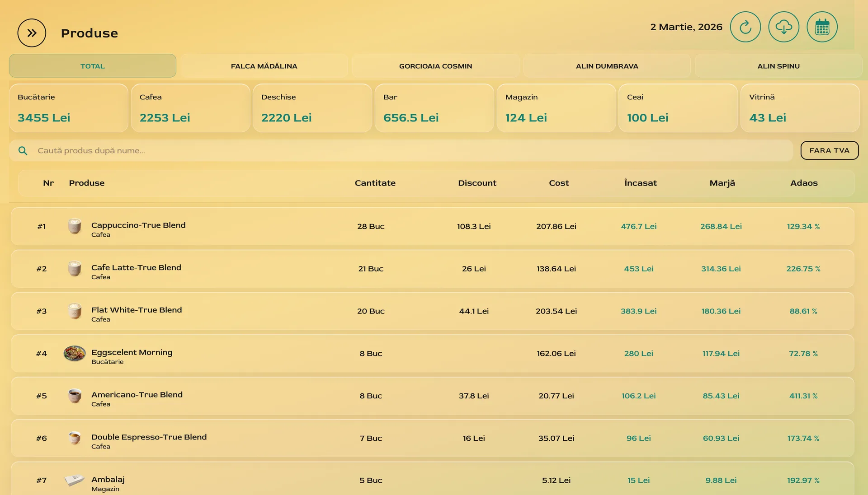Click the Ambalaj package icon
Image resolution: width=868 pixels, height=495 pixels.
coord(75,480)
